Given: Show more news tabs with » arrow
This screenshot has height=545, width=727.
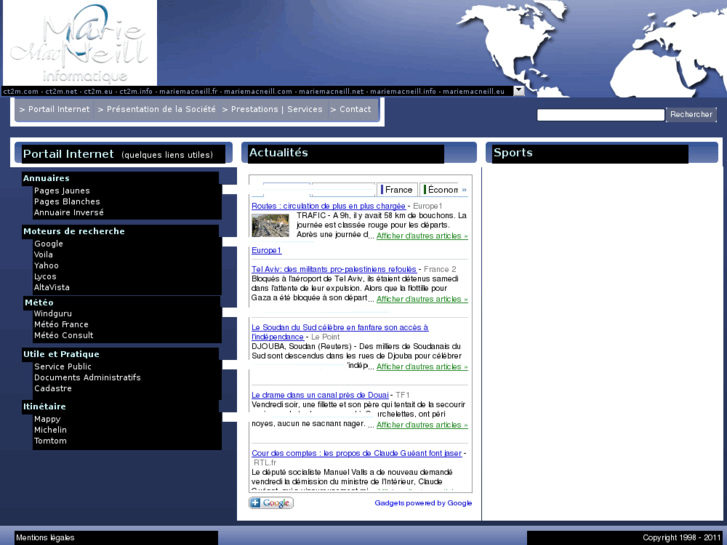Looking at the screenshot, I should pos(464,190).
